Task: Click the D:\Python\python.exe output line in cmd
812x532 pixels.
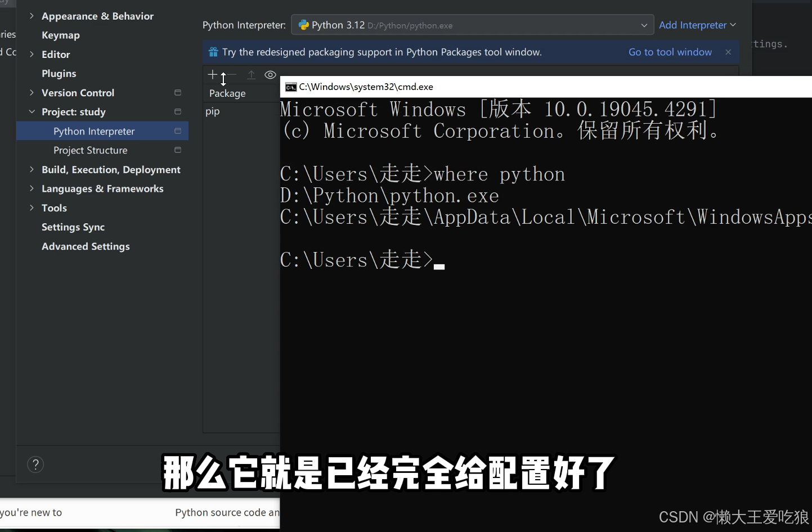Action: coord(389,196)
